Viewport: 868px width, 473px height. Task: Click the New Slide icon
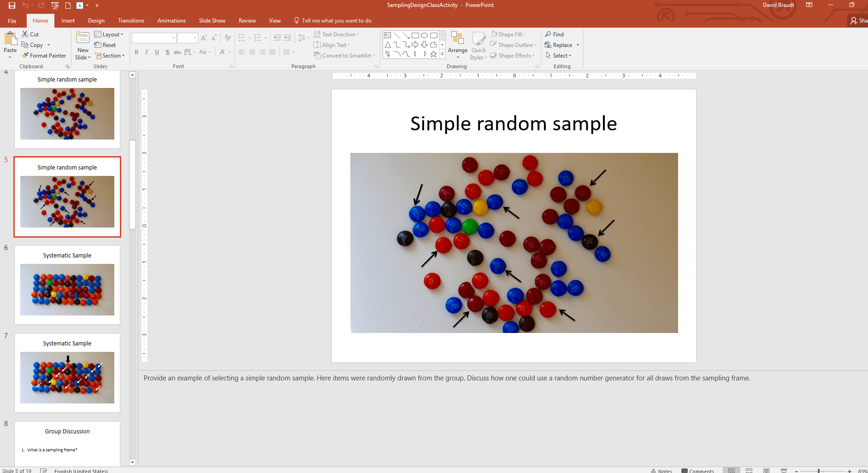(83, 38)
